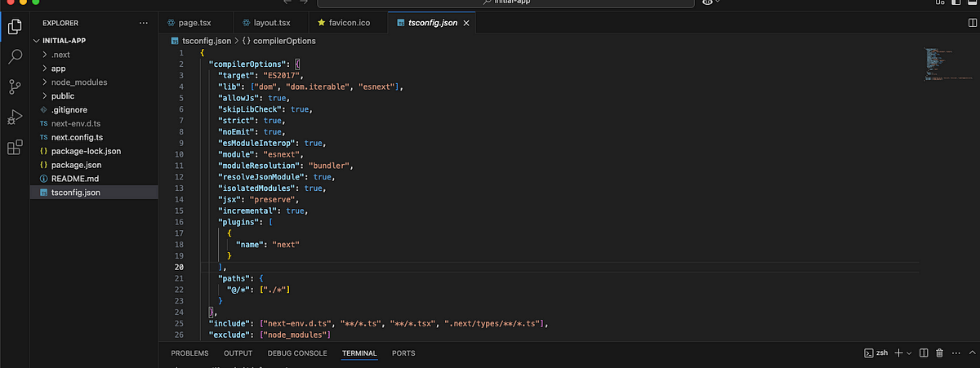Click line number 1 in gutter
980x368 pixels.
[181, 52]
